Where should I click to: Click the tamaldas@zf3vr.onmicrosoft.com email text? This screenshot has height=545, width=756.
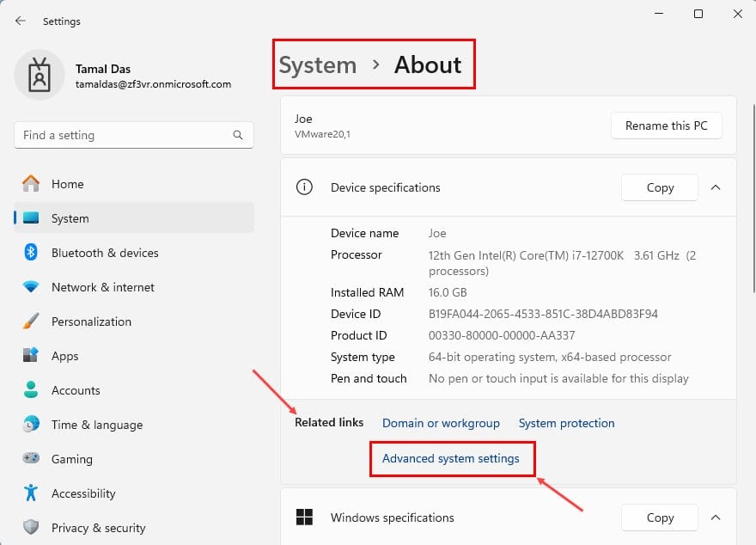pyautogui.click(x=153, y=84)
